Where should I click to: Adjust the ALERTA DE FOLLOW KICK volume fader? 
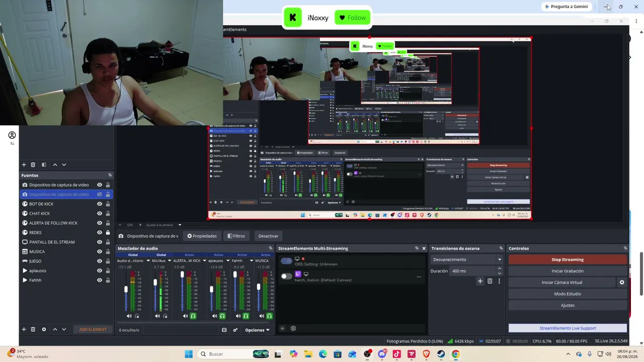[182, 275]
